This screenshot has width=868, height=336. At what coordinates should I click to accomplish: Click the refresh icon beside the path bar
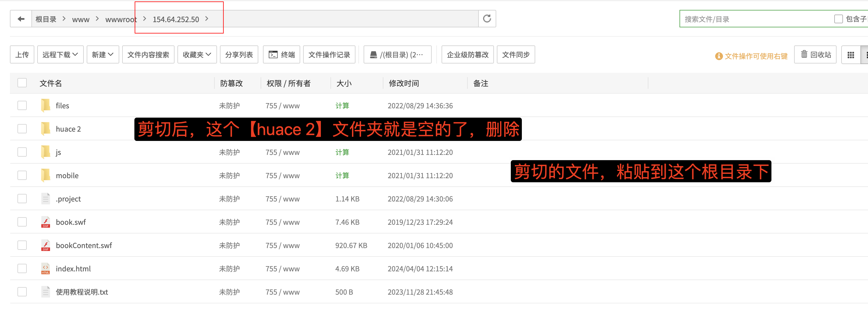point(487,19)
